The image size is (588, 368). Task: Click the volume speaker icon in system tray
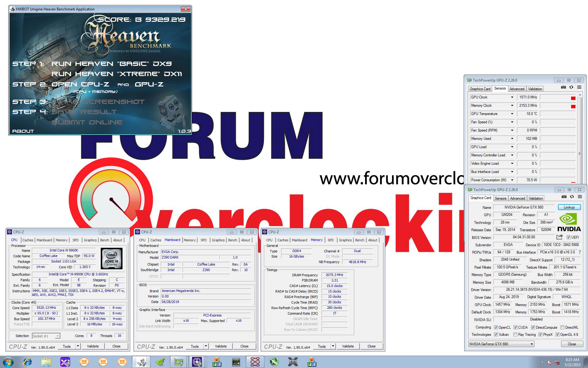click(x=550, y=362)
